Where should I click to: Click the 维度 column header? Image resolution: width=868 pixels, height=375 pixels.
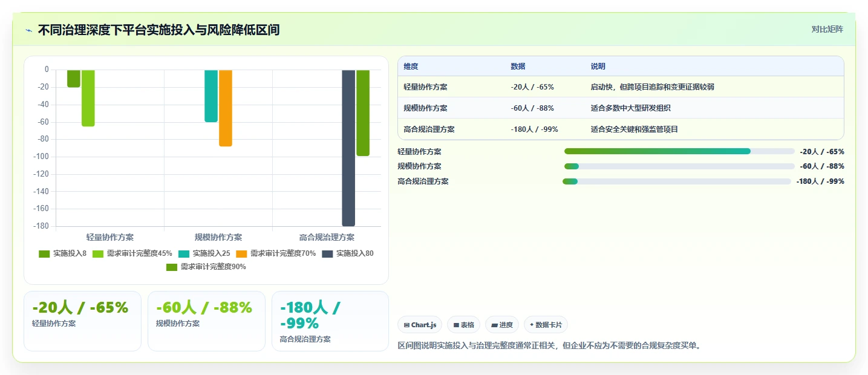411,67
